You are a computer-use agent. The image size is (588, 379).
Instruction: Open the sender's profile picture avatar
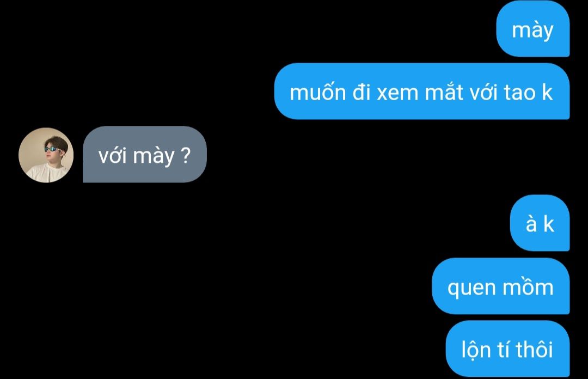pyautogui.click(x=46, y=155)
